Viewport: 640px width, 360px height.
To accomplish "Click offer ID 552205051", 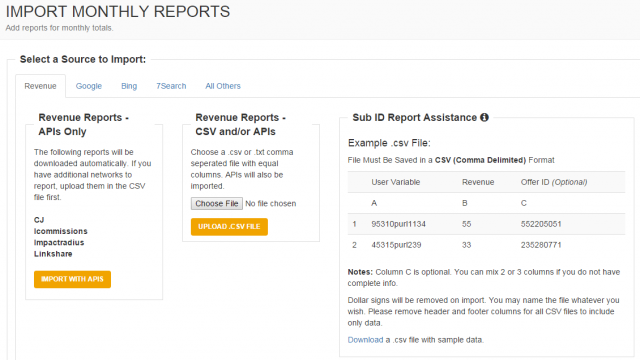I will tap(541, 224).
